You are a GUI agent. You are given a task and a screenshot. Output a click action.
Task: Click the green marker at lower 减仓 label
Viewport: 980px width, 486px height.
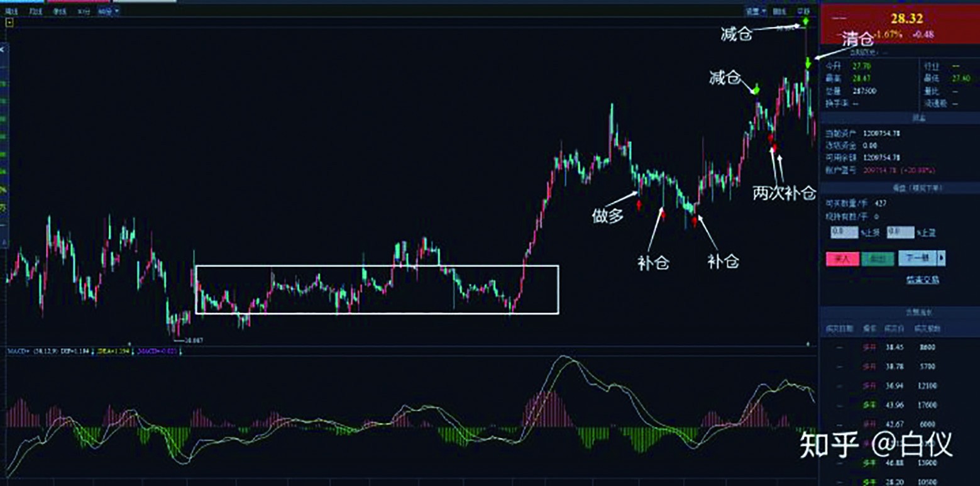pyautogui.click(x=757, y=89)
